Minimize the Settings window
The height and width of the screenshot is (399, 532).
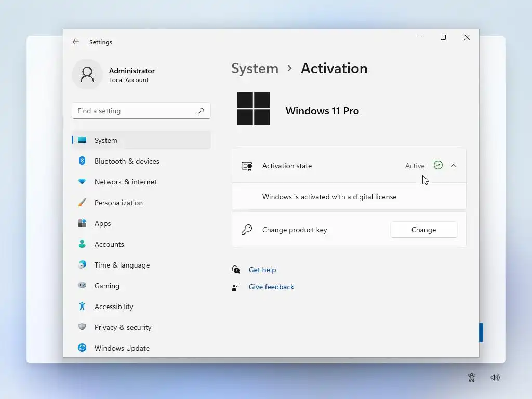click(419, 37)
